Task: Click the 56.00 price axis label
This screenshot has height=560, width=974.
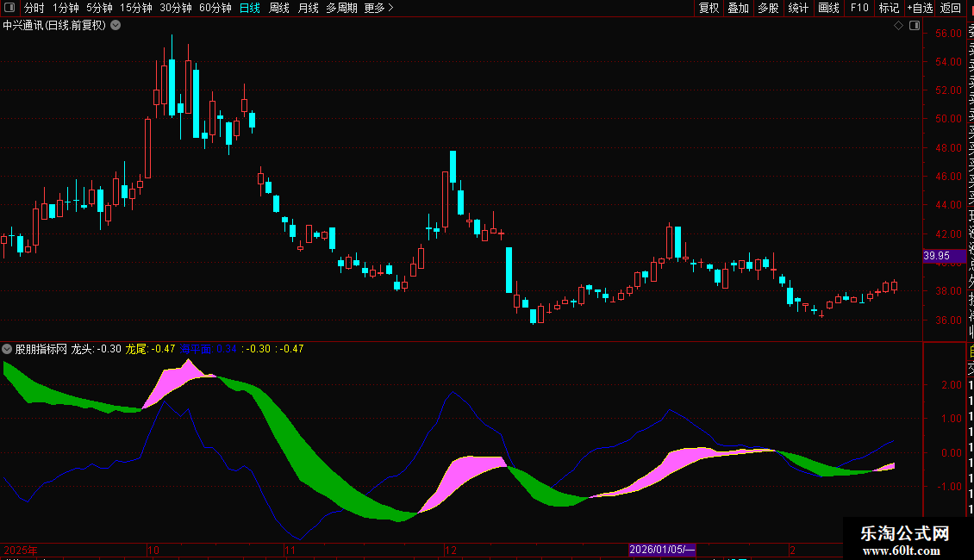Action: pos(948,34)
